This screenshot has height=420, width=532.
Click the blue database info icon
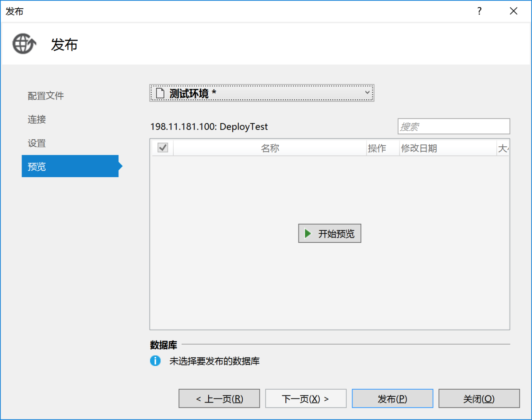pyautogui.click(x=155, y=361)
